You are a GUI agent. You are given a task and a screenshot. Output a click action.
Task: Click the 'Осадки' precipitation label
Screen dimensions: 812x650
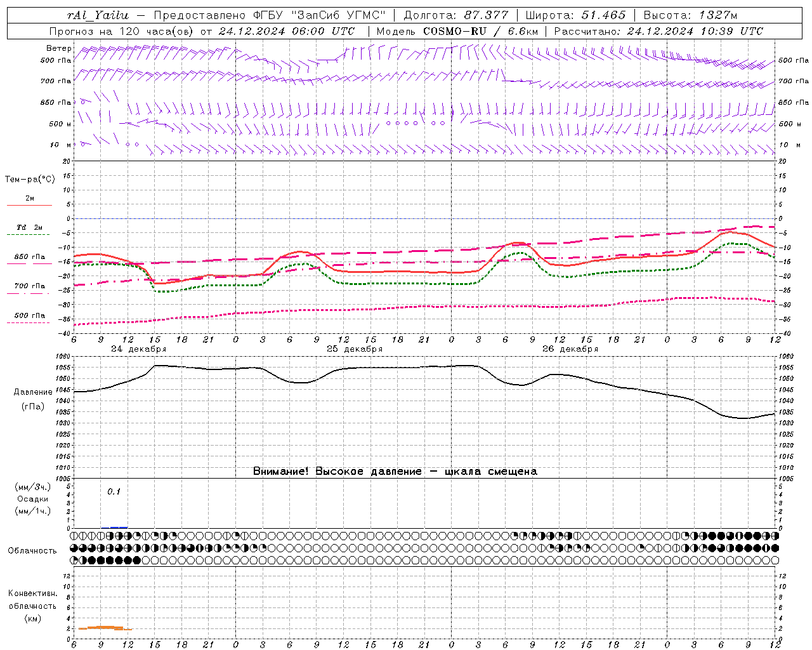32,500
